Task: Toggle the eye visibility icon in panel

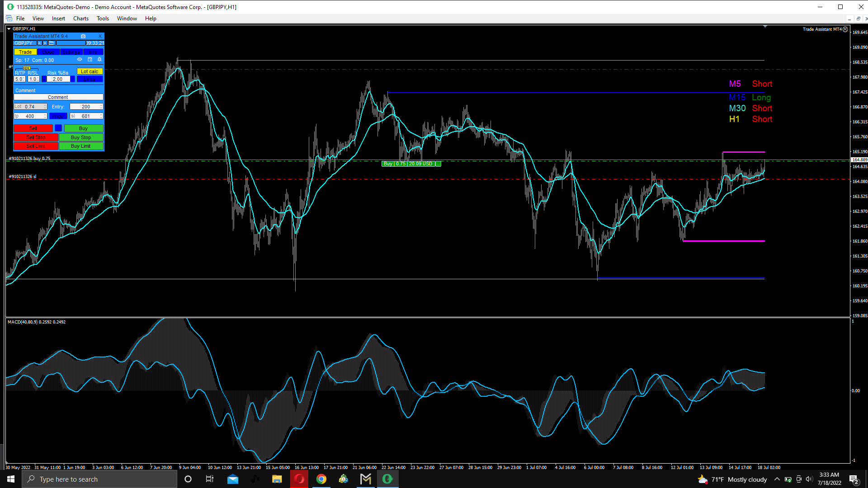Action: coord(80,60)
